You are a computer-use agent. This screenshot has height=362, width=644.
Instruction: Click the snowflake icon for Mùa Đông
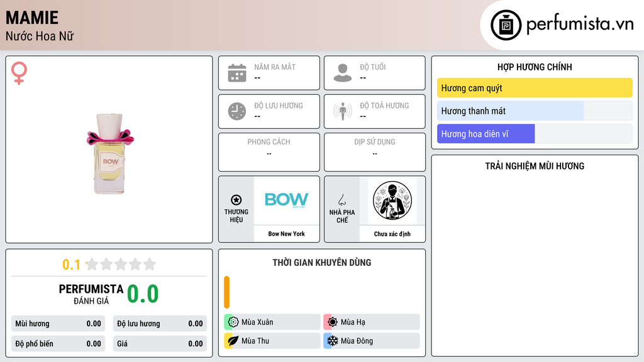point(333,341)
